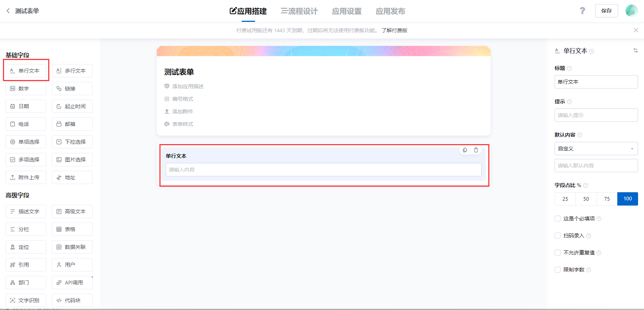644x310 pixels.
Task: Click the copy icon on the 单行文本 field
Action: [465, 150]
